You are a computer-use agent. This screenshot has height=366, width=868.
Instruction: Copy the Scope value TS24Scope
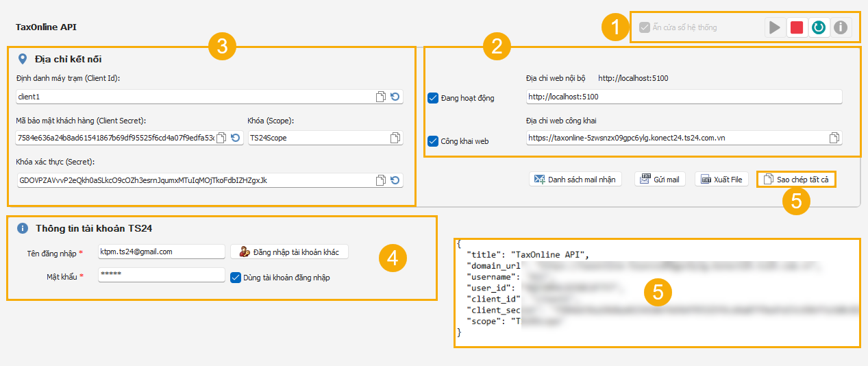tap(395, 138)
